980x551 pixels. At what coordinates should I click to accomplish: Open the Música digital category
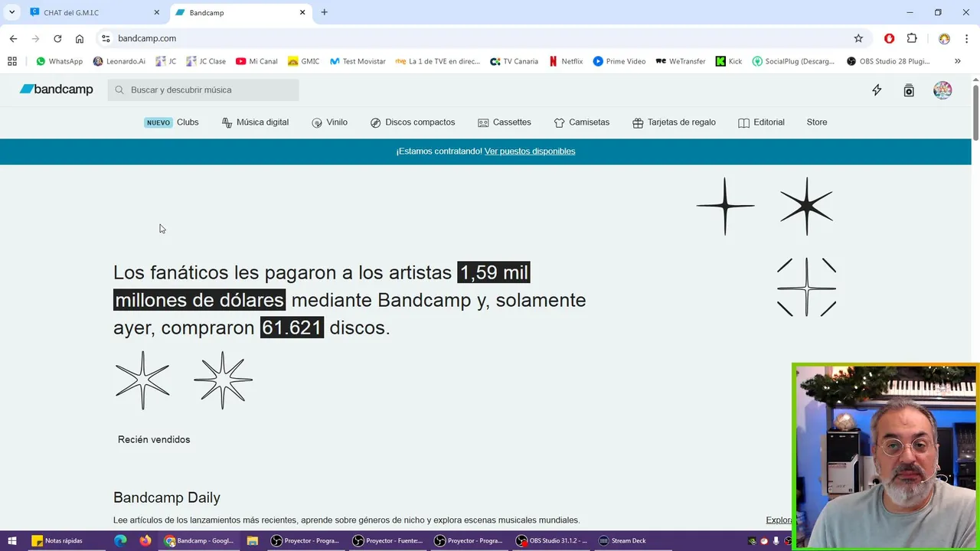coord(255,122)
